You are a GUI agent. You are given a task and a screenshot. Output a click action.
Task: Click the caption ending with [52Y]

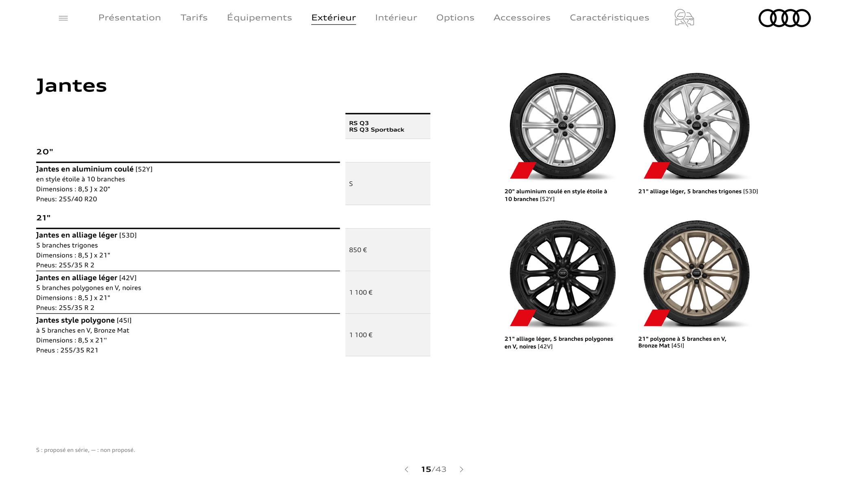[x=556, y=195]
